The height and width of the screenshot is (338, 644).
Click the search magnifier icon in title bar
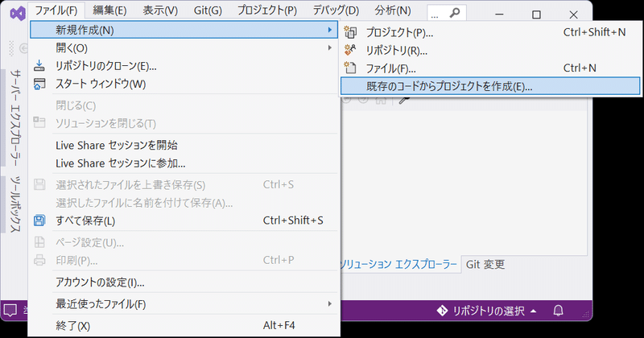click(455, 13)
